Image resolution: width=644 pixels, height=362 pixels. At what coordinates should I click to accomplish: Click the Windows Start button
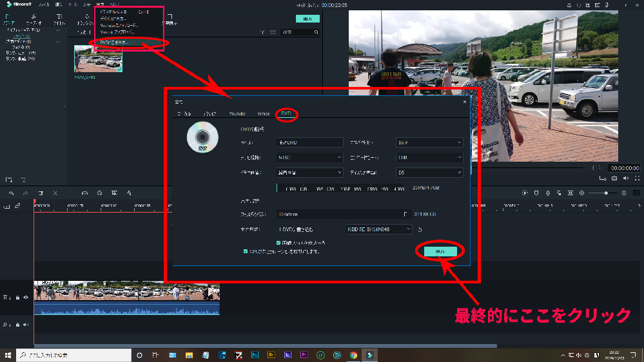(x=8, y=355)
